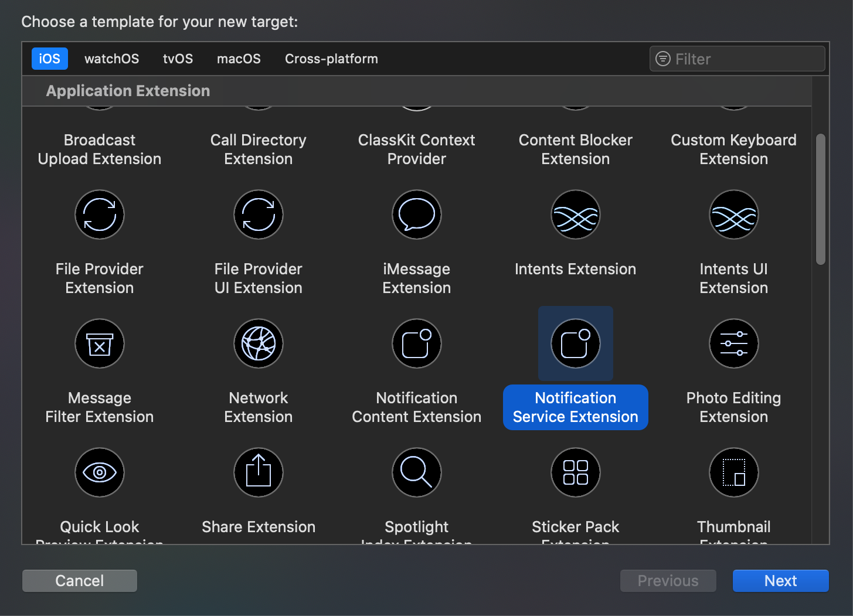Click the Notification Service Extension icon
Image resolution: width=853 pixels, height=616 pixels.
(576, 343)
